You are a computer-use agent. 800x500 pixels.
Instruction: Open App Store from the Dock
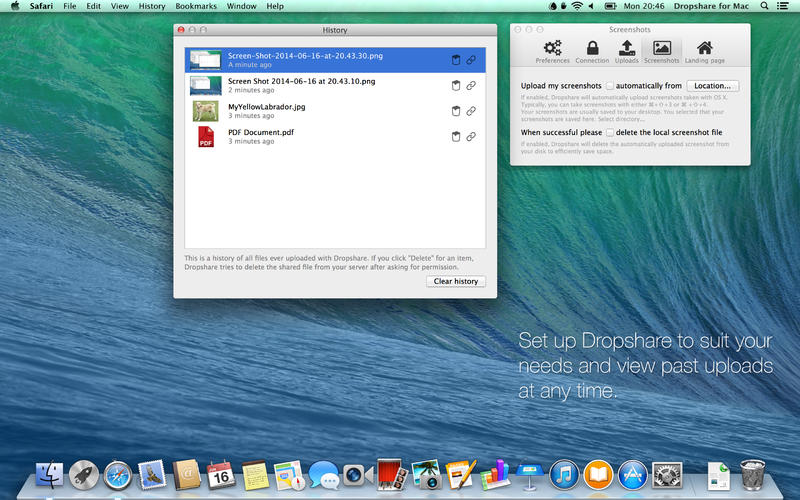[633, 475]
